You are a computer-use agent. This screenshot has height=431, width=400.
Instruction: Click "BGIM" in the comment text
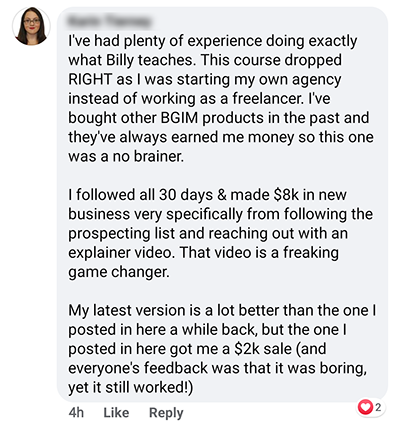[x=179, y=118]
